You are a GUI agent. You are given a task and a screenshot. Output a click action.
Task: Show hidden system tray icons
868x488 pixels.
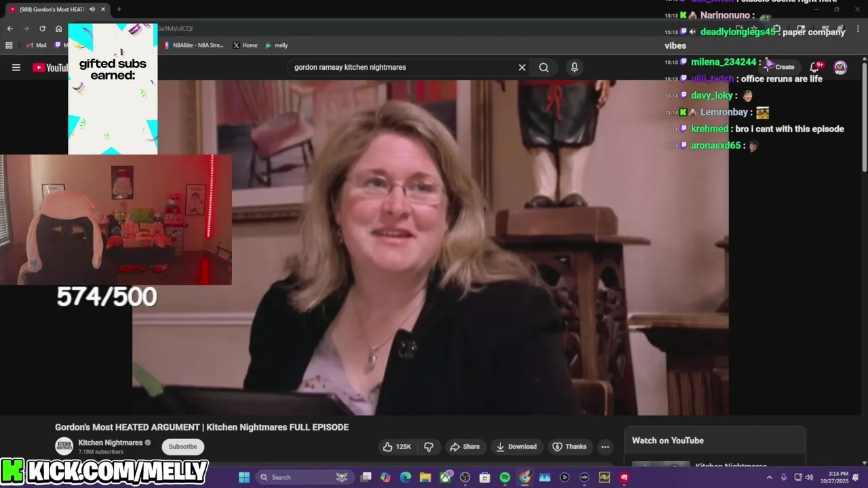point(769,477)
